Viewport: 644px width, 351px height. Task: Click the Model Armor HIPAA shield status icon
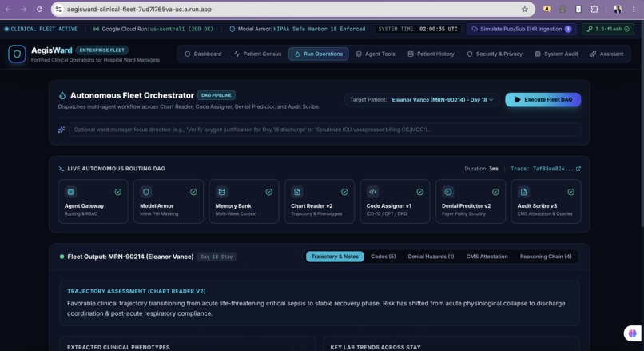point(232,29)
